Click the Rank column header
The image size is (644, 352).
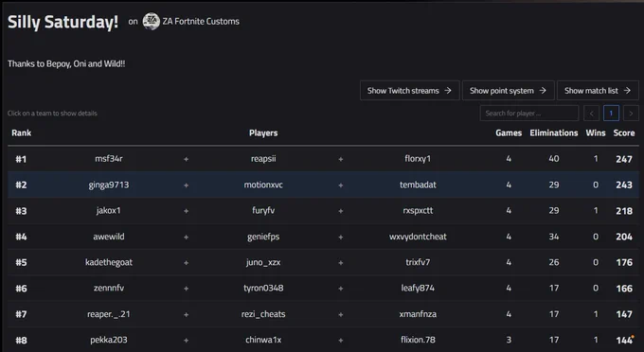22,132
